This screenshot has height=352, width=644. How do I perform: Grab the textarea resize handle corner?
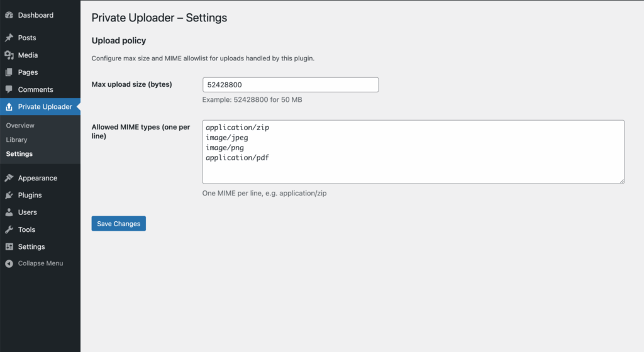tap(621, 181)
